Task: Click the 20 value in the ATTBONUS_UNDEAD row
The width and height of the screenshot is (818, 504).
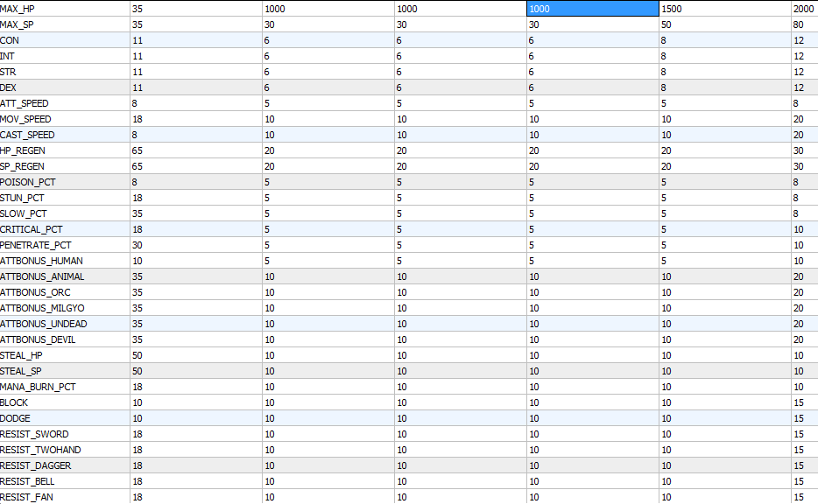Action: pyautogui.click(x=798, y=324)
